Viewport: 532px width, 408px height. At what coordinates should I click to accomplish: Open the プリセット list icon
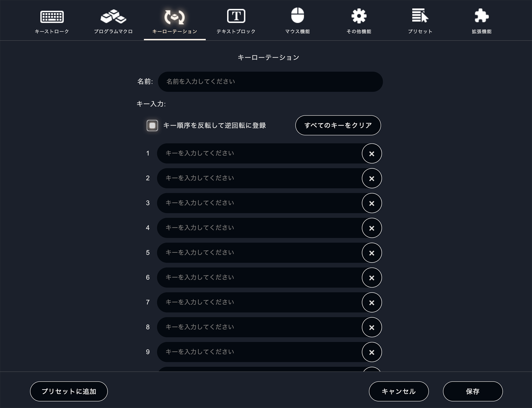(x=420, y=15)
